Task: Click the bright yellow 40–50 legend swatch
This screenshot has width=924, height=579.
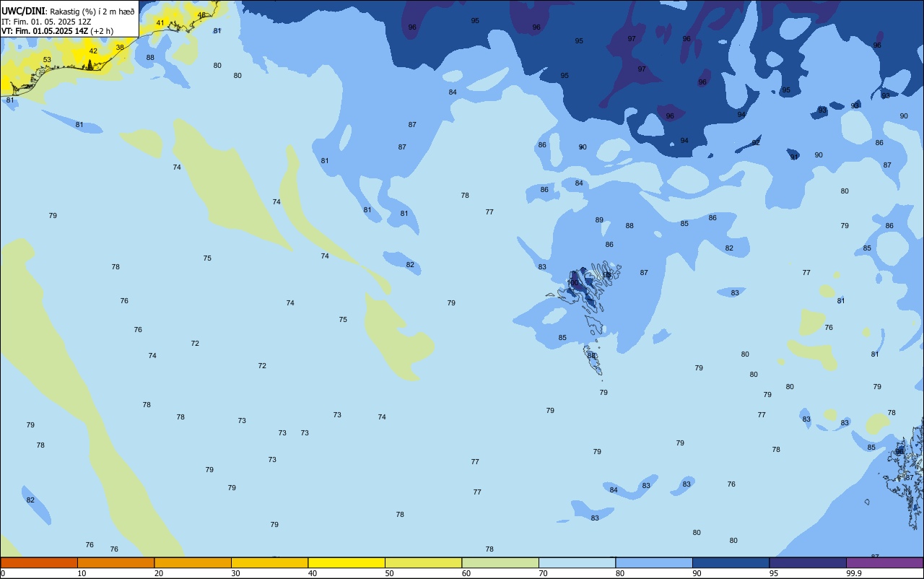Action: coord(346,562)
